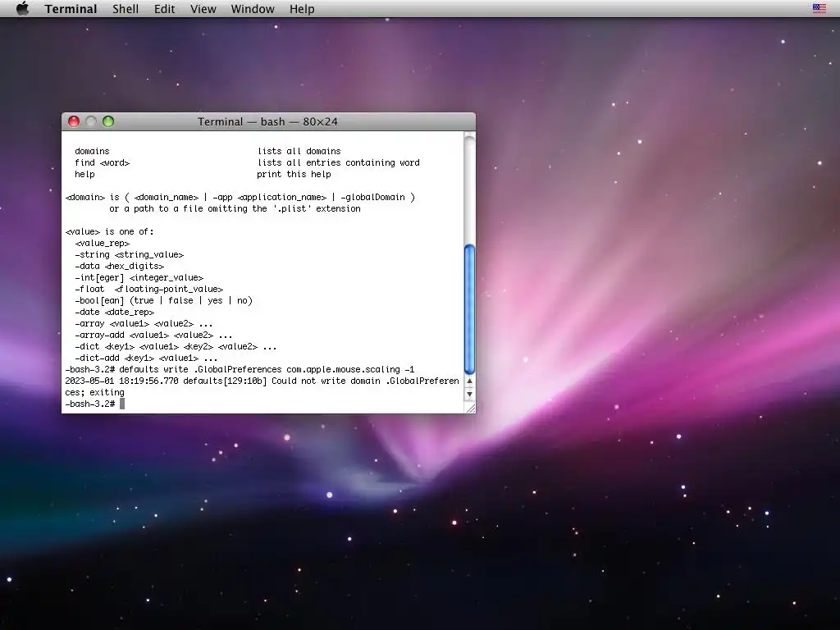
Task: Click the 'ces; exiting' wrapped line
Action: point(95,393)
